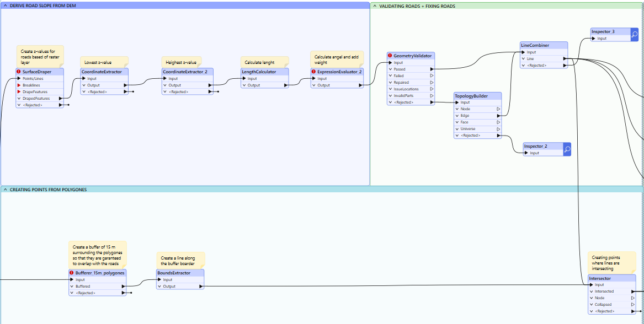
Task: Expand the Buffered port chevron on Bufferer_15m_polygones
Action: click(72, 287)
